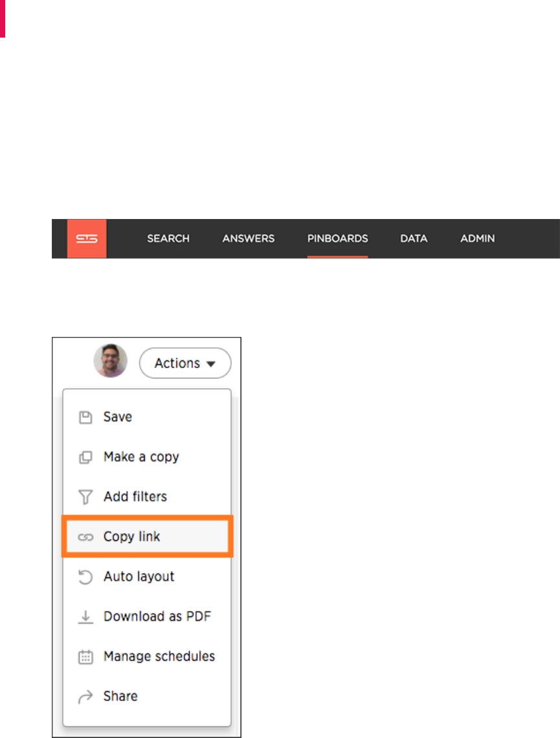Click the Share arrow icon
Viewport: 560px width, 738px height.
(x=85, y=697)
